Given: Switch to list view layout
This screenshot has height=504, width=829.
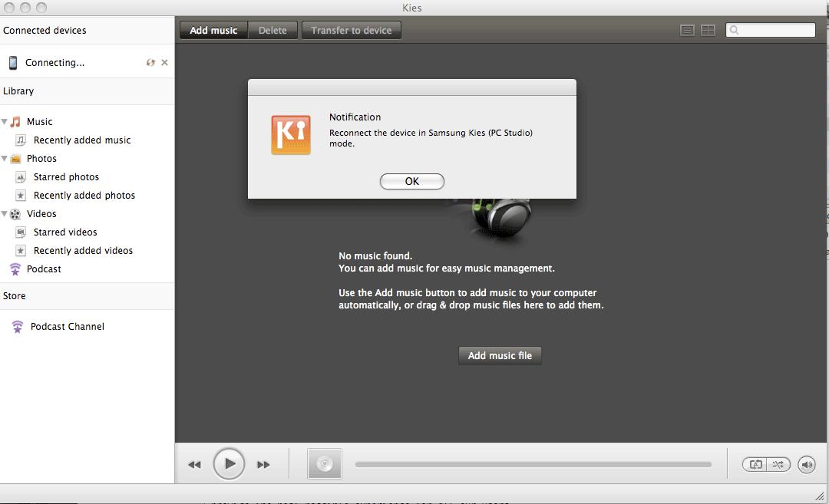Looking at the screenshot, I should coord(688,30).
